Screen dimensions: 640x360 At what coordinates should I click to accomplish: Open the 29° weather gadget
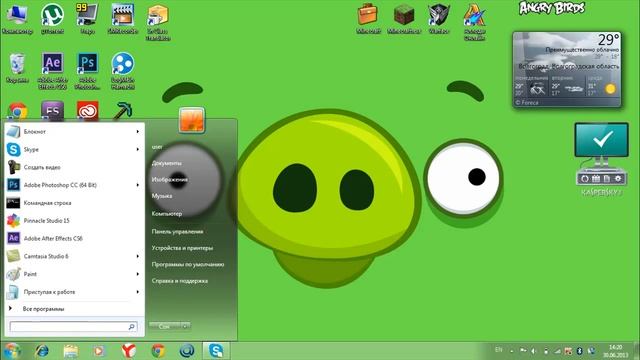567,69
